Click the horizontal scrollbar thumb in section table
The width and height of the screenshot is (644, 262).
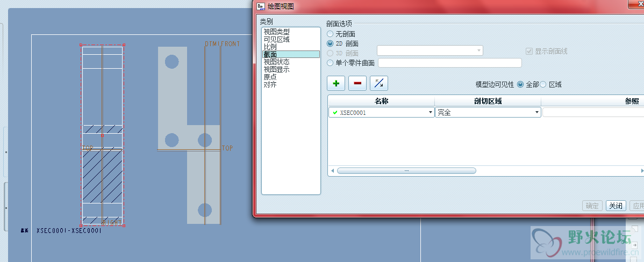coord(406,171)
